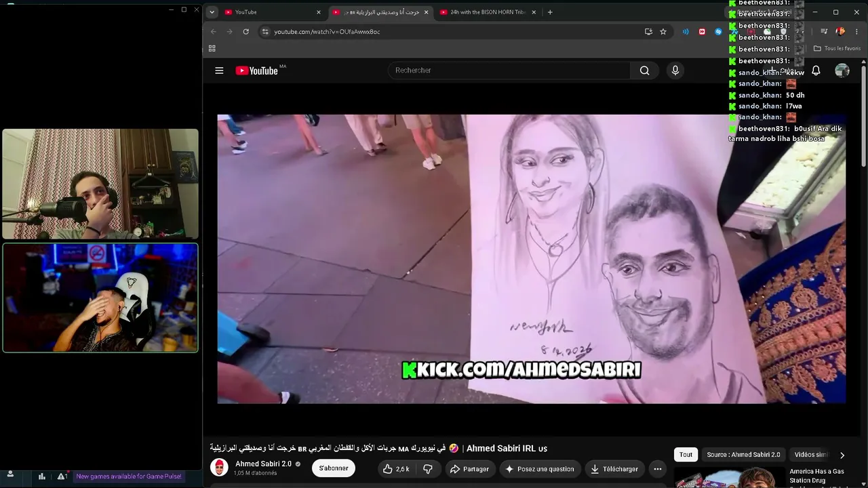Screen dimensions: 868x488
Task: Open the warning alerts icon in streaming app
Action: tap(62, 476)
